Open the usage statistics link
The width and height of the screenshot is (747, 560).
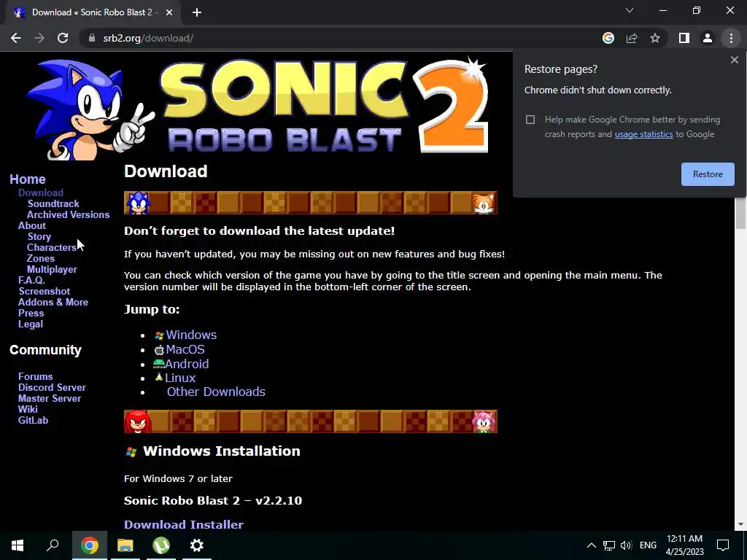pos(643,134)
